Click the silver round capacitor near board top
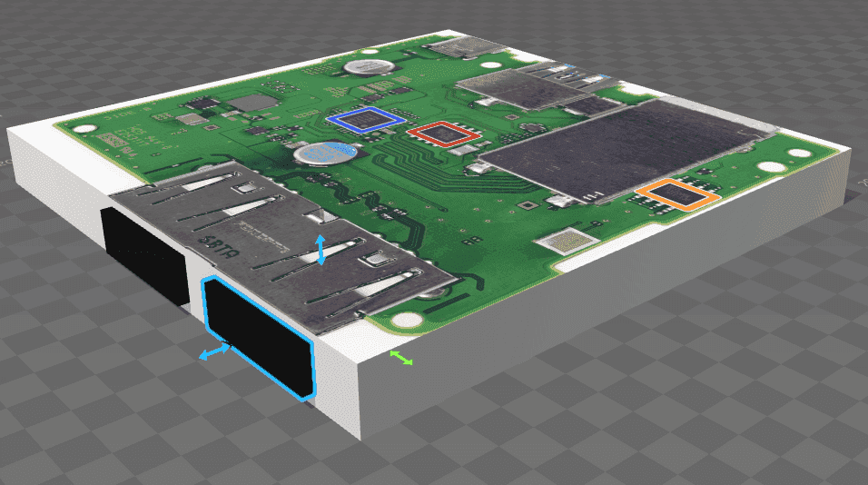Screen dimensions: 868x485 369,67
